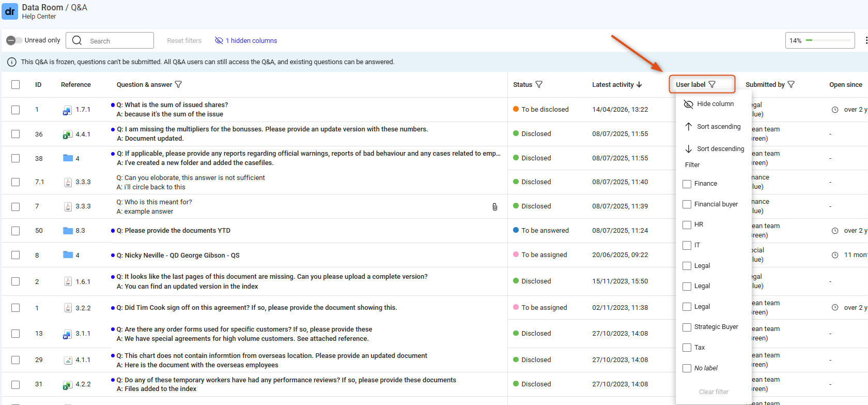Open the Submitted by column filter
The width and height of the screenshot is (868, 405).
(791, 84)
